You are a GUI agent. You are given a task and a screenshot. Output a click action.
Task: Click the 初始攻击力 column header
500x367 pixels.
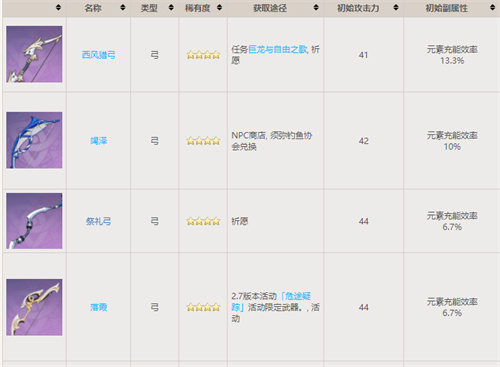pyautogui.click(x=358, y=8)
